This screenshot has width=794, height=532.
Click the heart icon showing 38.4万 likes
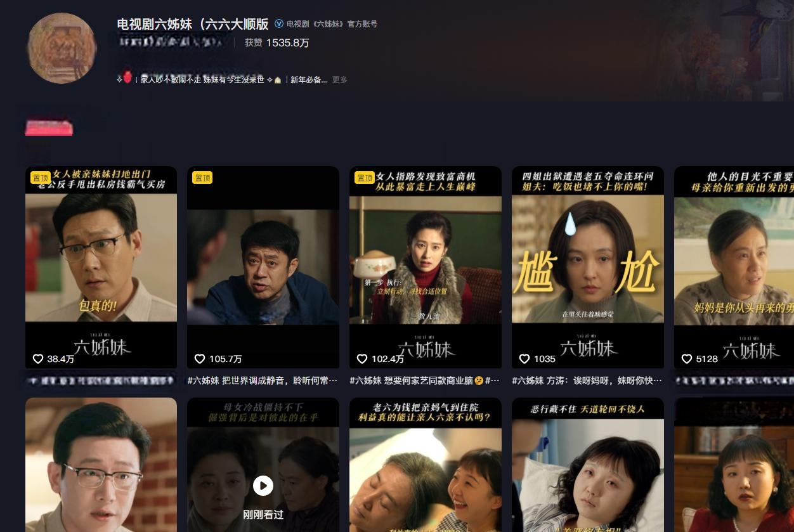click(38, 359)
